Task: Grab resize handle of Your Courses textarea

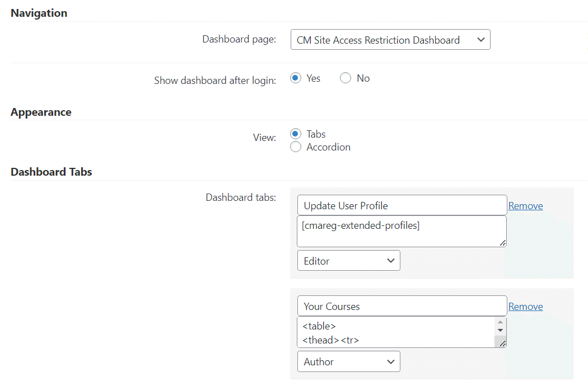Action: click(502, 344)
